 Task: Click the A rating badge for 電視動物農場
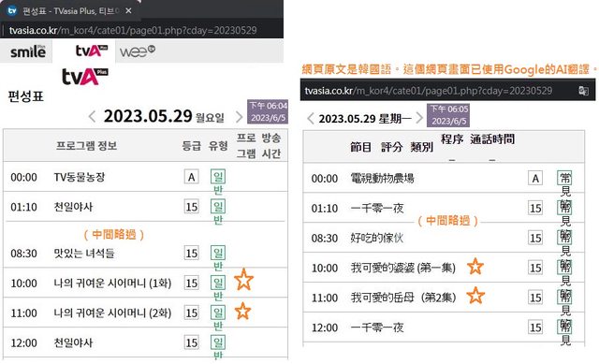point(535,178)
